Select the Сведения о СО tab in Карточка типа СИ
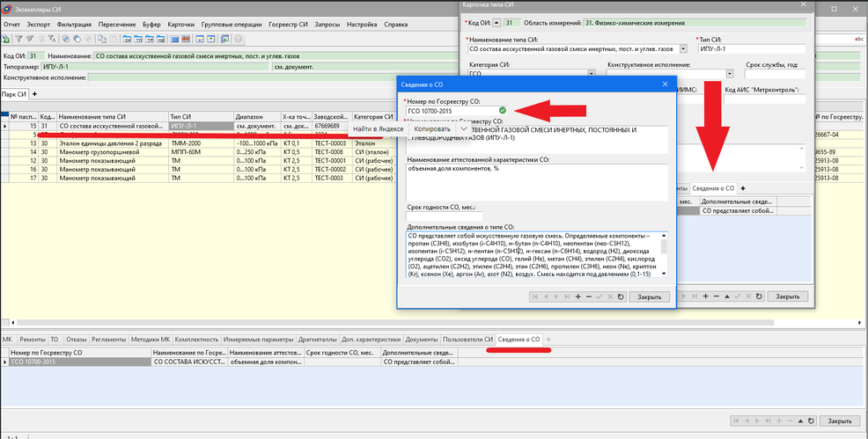 click(x=713, y=188)
